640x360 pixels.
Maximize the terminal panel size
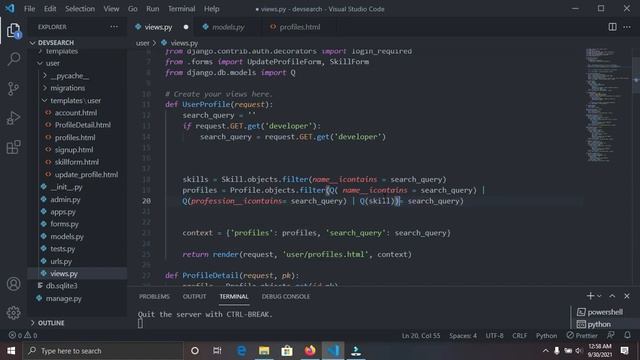click(612, 296)
